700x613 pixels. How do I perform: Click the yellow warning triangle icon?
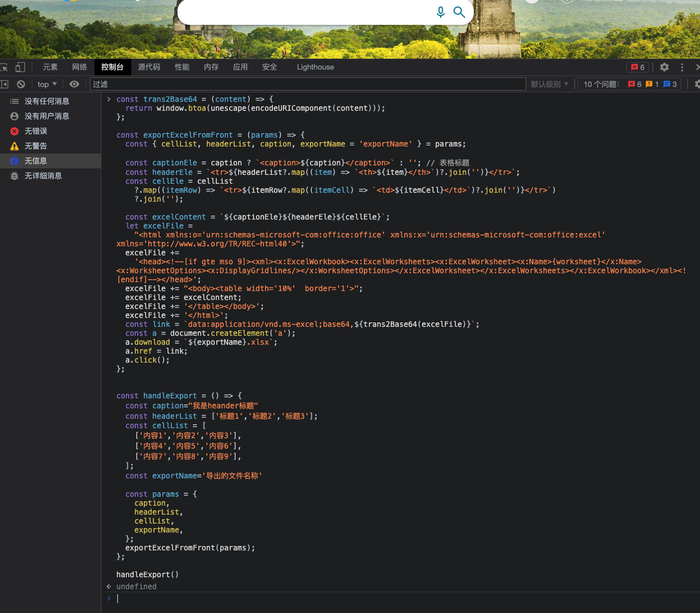point(14,146)
